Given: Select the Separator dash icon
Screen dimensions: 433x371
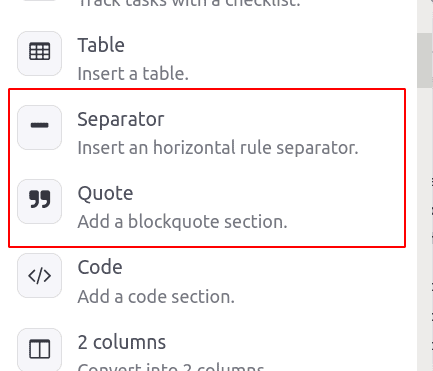Looking at the screenshot, I should pyautogui.click(x=39, y=127).
